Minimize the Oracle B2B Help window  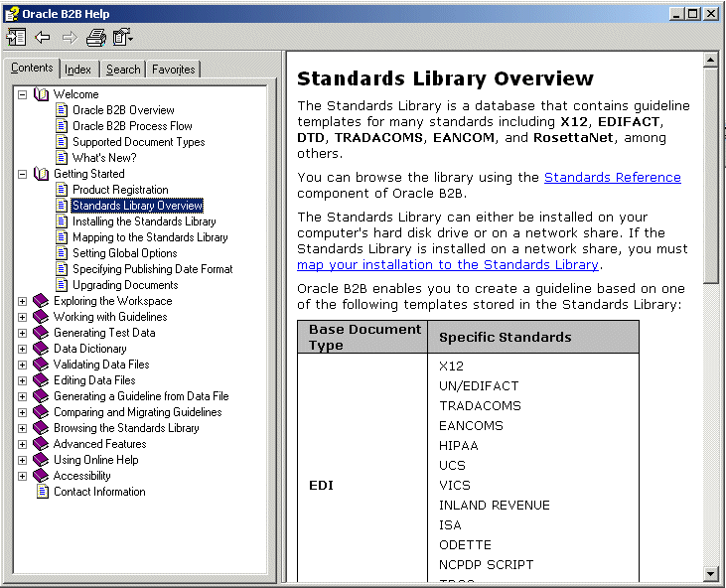[x=676, y=14]
